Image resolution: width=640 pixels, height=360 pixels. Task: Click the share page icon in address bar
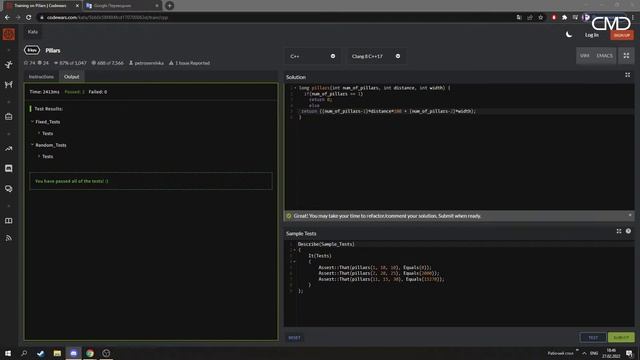pos(530,18)
